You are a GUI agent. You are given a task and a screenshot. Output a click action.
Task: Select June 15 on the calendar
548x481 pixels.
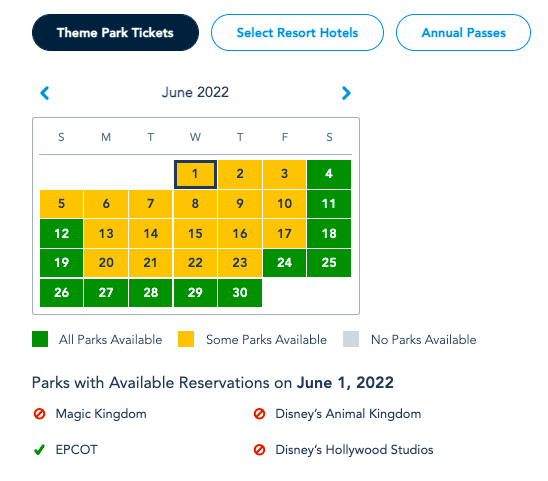195,234
